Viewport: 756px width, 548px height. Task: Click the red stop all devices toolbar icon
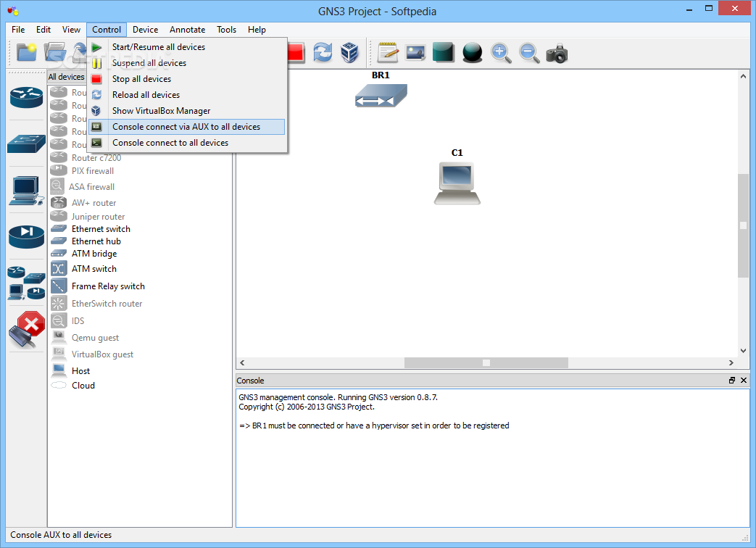tap(296, 52)
